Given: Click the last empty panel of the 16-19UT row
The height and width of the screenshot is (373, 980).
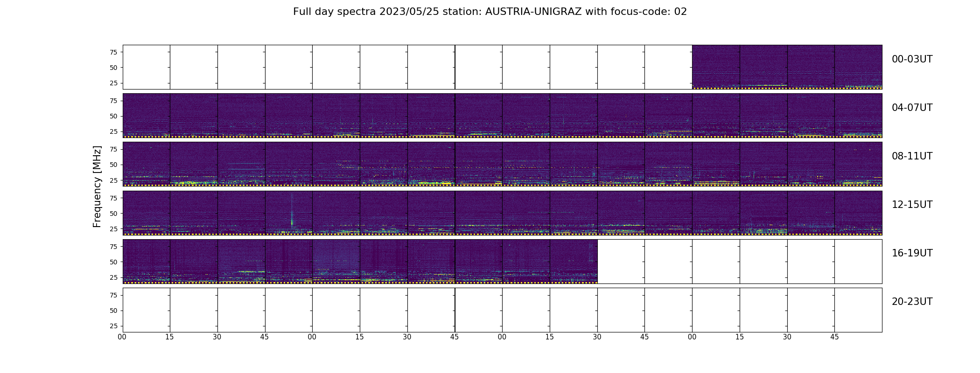Looking at the screenshot, I should tap(858, 261).
